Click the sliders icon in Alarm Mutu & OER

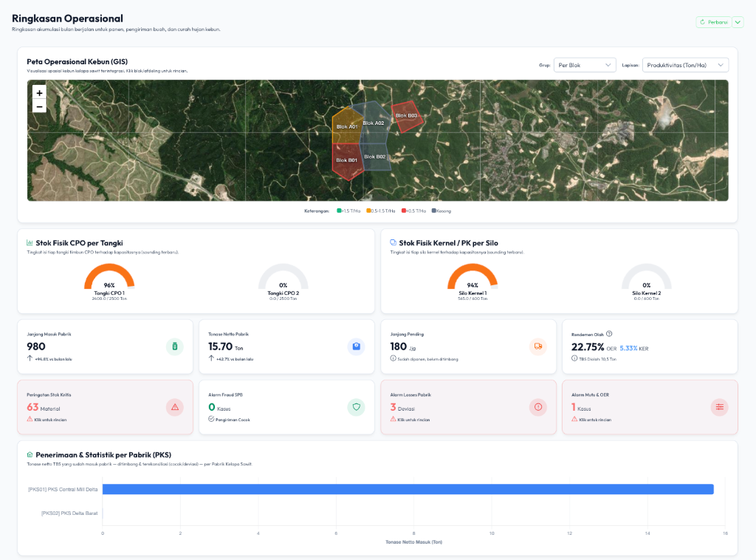(x=719, y=407)
